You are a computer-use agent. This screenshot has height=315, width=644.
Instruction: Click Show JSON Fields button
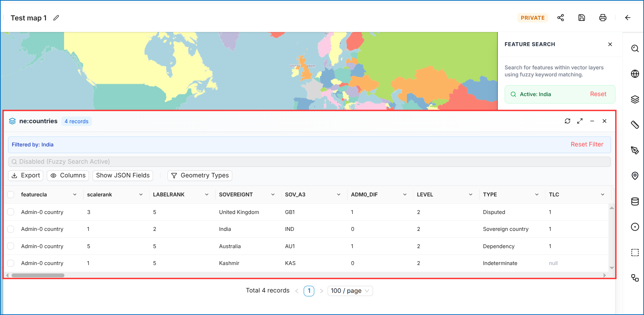123,175
